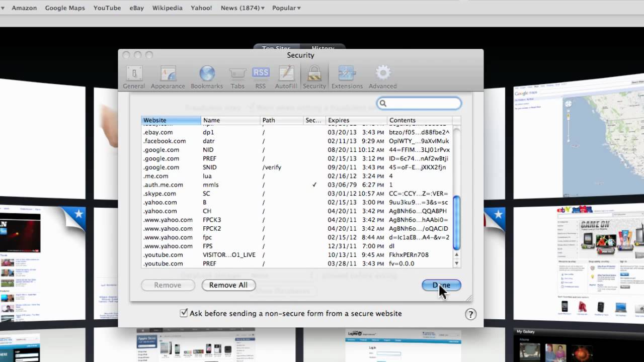Image resolution: width=644 pixels, height=362 pixels.
Task: Switch to History tab in Top Sites
Action: click(x=323, y=48)
